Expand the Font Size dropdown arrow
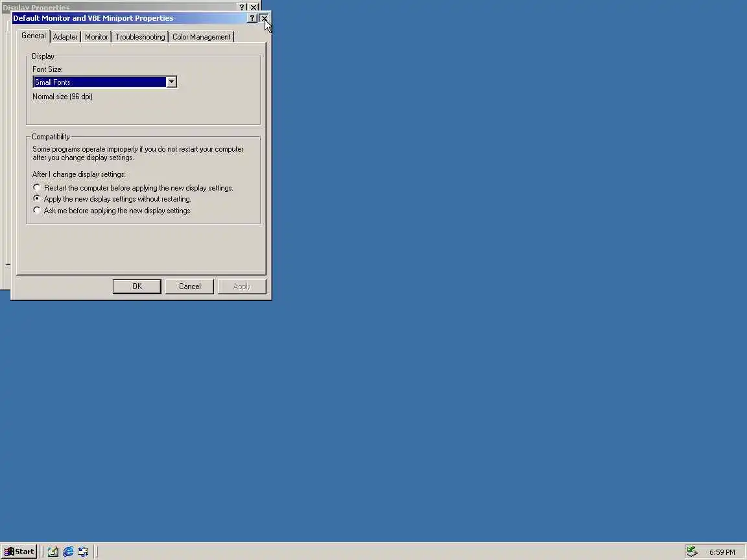The height and width of the screenshot is (560, 747). (171, 82)
